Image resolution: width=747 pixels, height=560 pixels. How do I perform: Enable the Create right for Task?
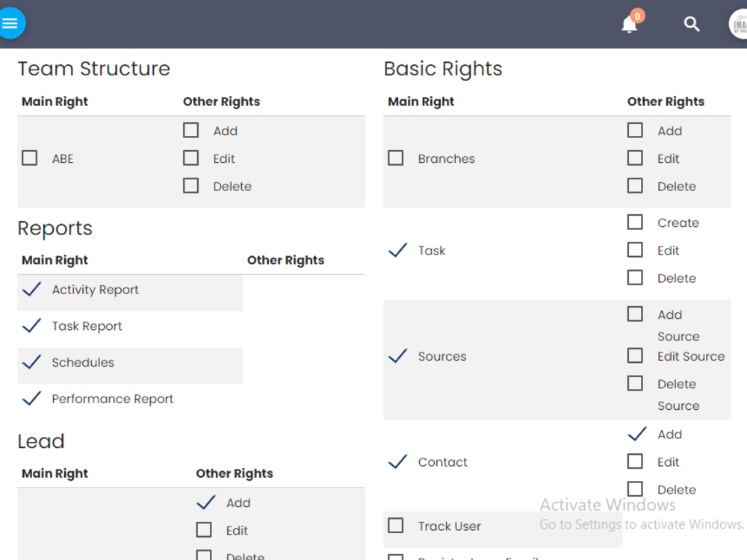coord(634,222)
